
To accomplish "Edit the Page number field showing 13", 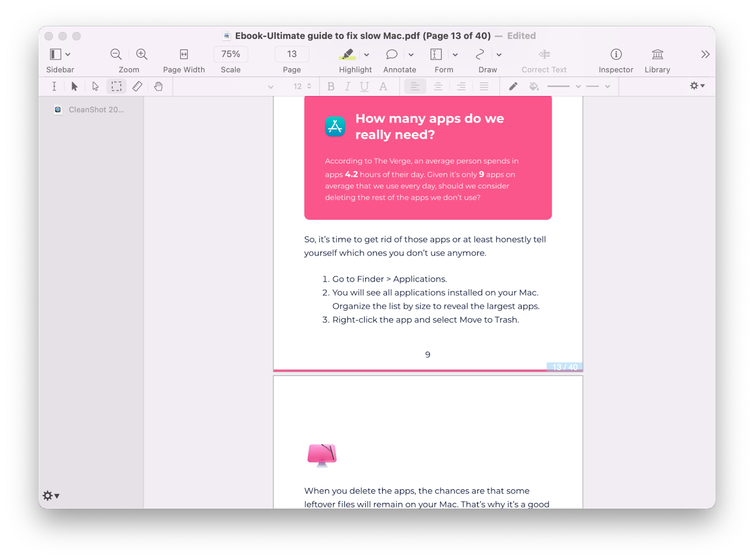I will [292, 54].
